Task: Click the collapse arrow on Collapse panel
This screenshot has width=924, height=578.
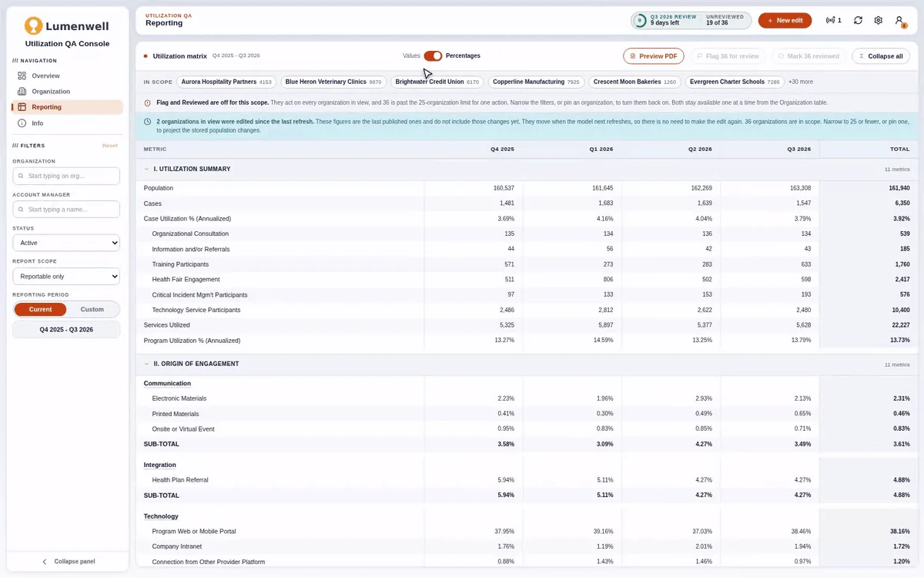Action: tap(45, 562)
